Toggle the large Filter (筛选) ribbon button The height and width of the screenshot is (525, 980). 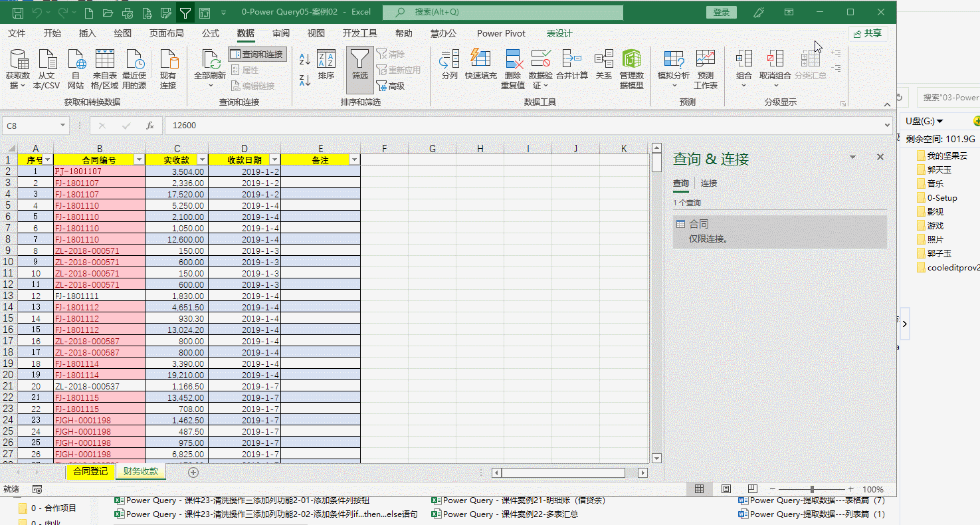coord(360,69)
